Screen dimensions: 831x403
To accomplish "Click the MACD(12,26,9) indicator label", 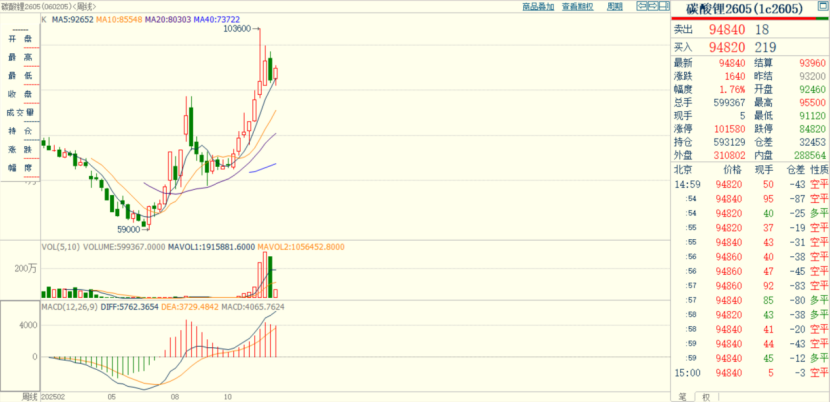I will [x=69, y=307].
